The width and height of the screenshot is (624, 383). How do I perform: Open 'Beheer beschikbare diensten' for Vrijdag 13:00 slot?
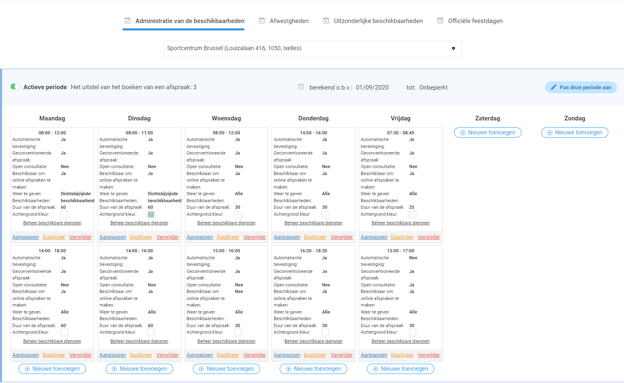coord(401,341)
